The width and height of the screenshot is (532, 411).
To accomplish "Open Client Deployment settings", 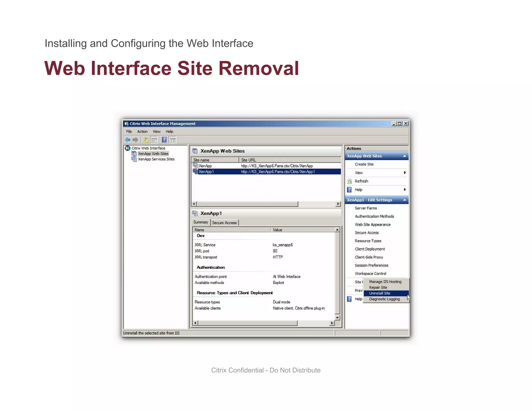I will pyautogui.click(x=370, y=249).
